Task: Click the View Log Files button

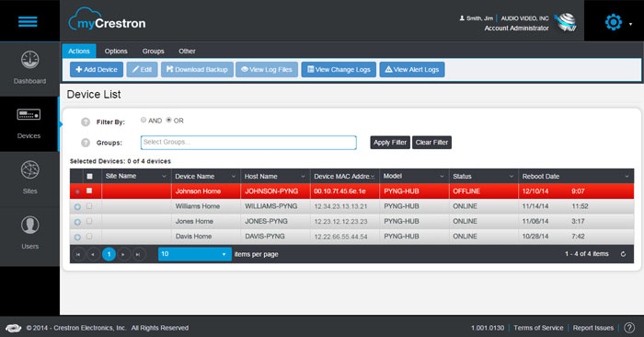Action: point(267,69)
